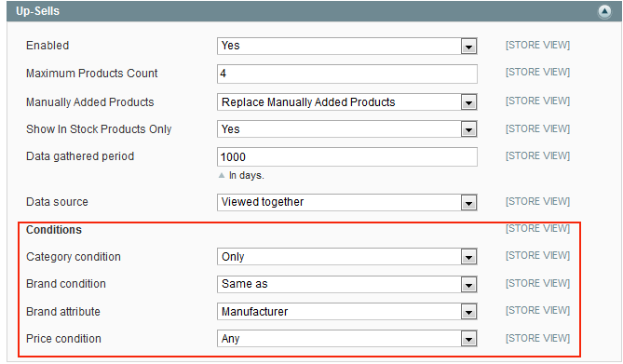Click the arrow button on Data source select

tap(468, 203)
